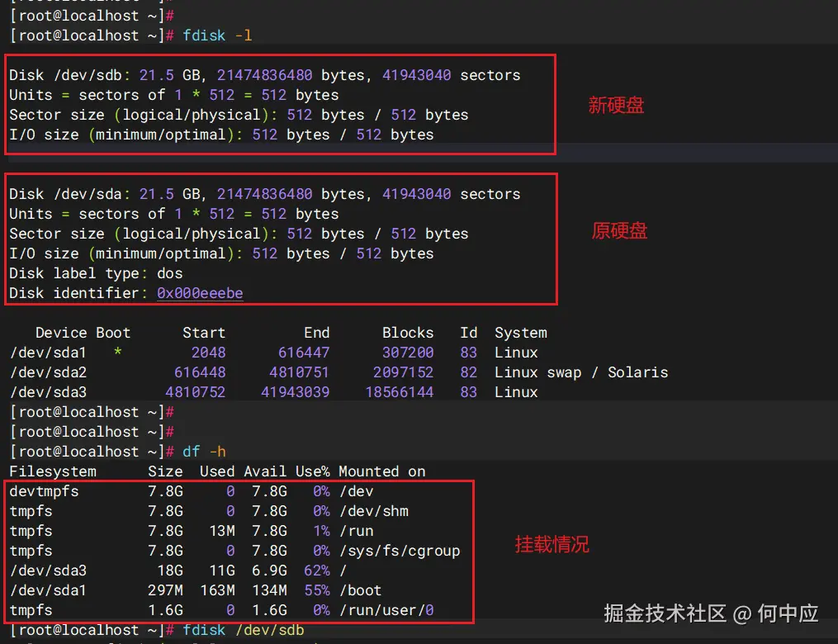Click the 1.6G size of tmpfs

pyautogui.click(x=166, y=610)
